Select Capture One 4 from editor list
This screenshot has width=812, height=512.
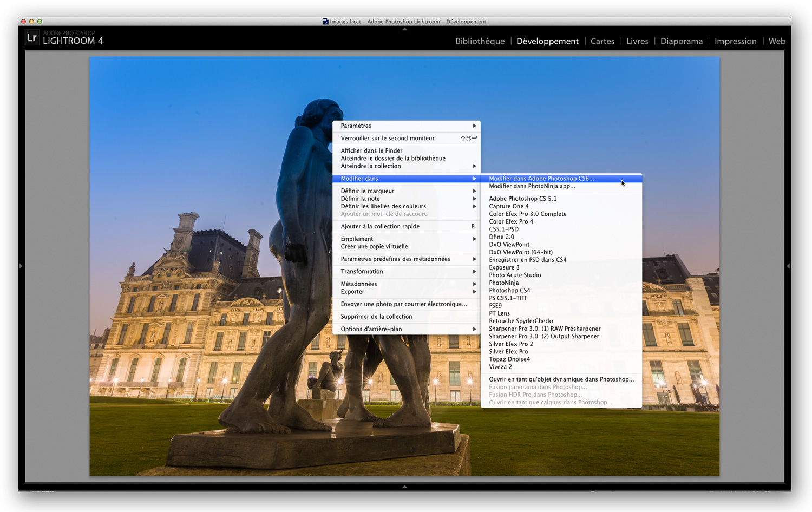point(561,206)
